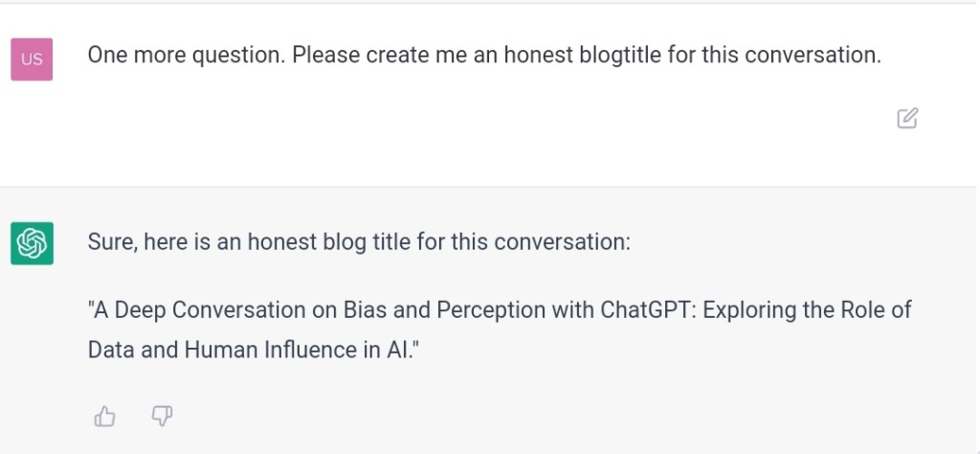Click the green ChatGPT logo avatar
980x454 pixels.
pos(32,242)
